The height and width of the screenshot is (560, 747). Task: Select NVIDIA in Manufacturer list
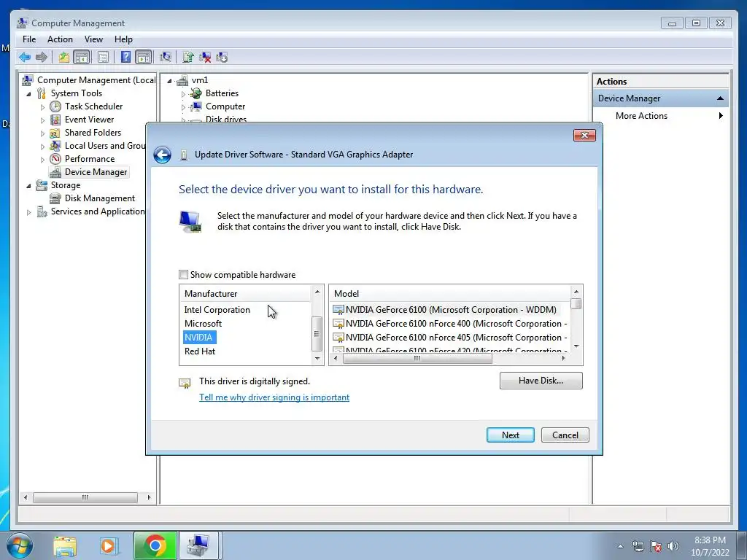(198, 337)
